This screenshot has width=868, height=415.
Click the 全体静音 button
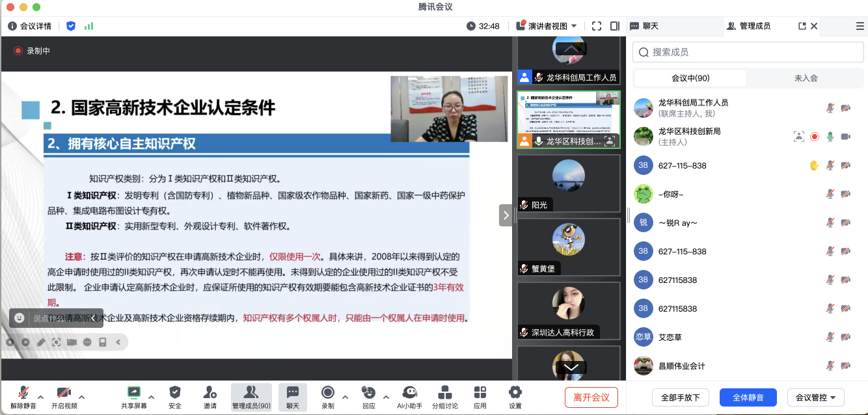[747, 397]
